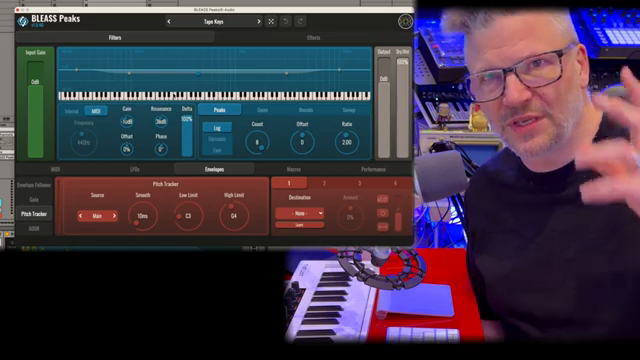Select Pitch Tracker in the side list
Viewport: 640px width, 360px height.
pos(34,214)
